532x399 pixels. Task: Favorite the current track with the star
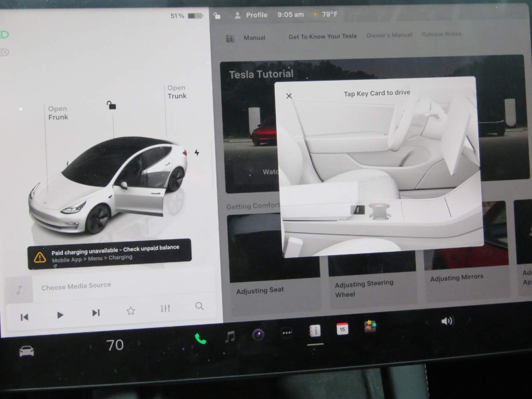pos(131,310)
